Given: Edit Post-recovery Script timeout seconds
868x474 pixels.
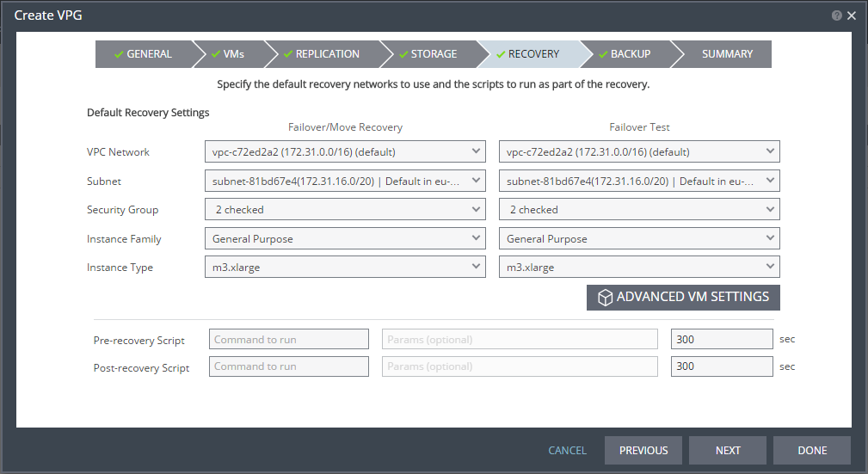Looking at the screenshot, I should 722,366.
